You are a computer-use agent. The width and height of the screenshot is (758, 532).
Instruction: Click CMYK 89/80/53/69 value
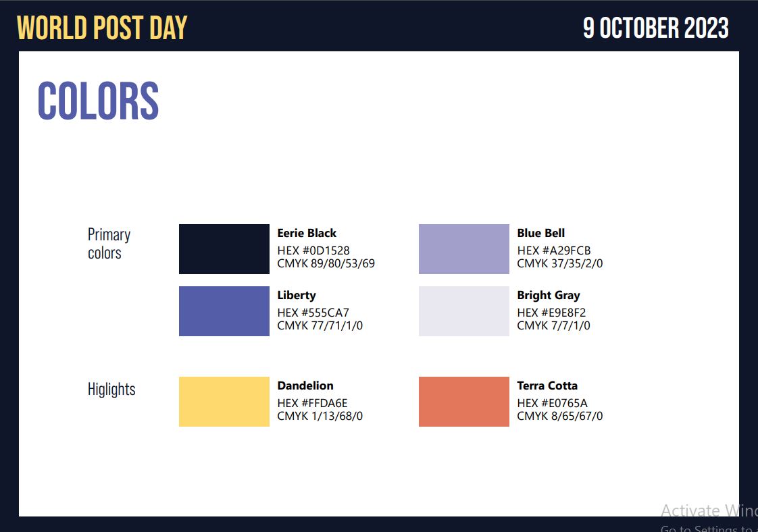click(326, 263)
